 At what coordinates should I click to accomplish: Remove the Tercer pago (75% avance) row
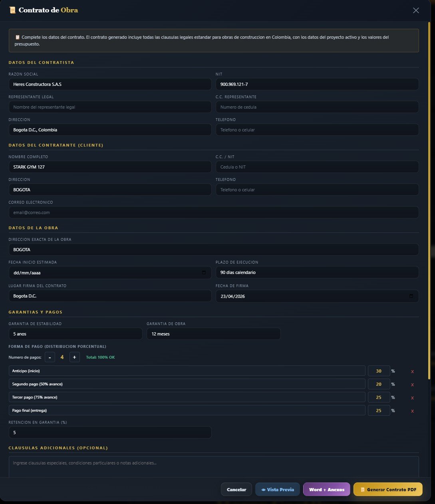(x=412, y=398)
